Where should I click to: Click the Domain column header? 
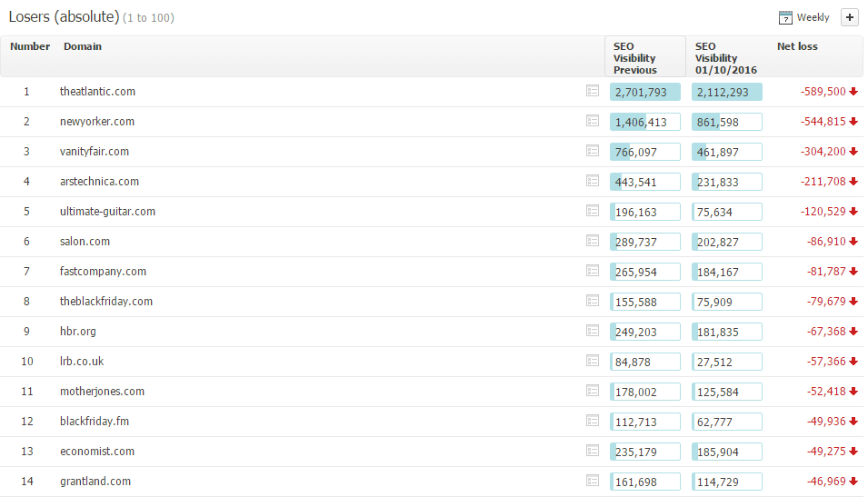coord(83,46)
